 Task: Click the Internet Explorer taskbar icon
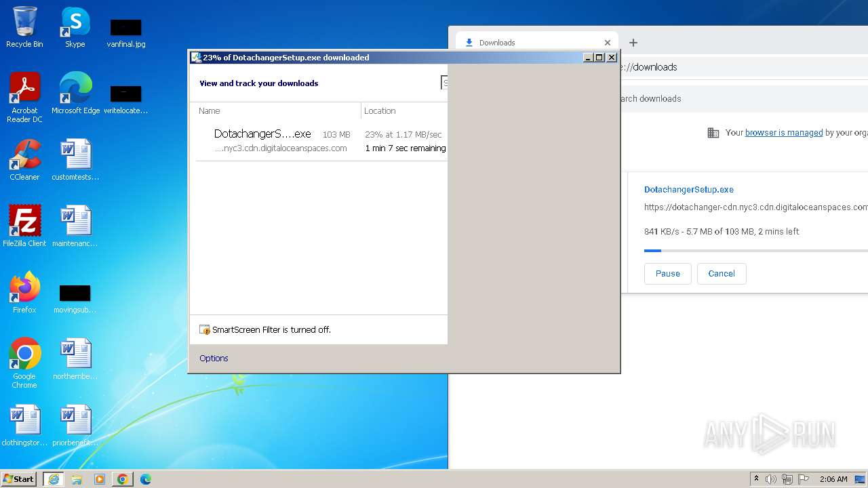click(54, 479)
